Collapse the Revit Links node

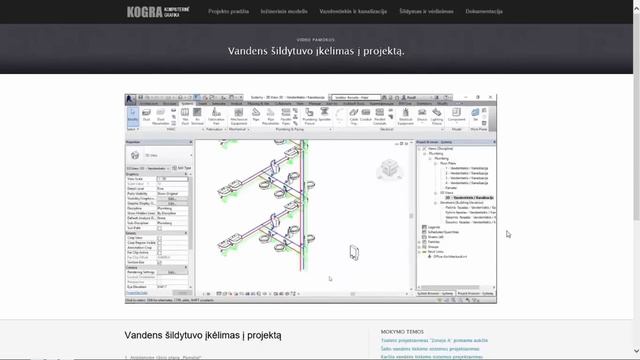(x=420, y=252)
